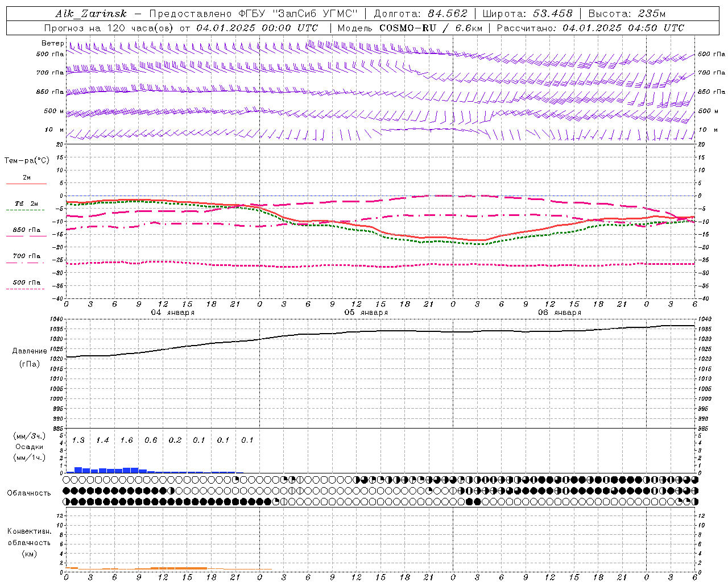Image resolution: width=728 pixels, height=582 pixels.
Task: Click the 500 м wind level label on left
Action: point(54,111)
